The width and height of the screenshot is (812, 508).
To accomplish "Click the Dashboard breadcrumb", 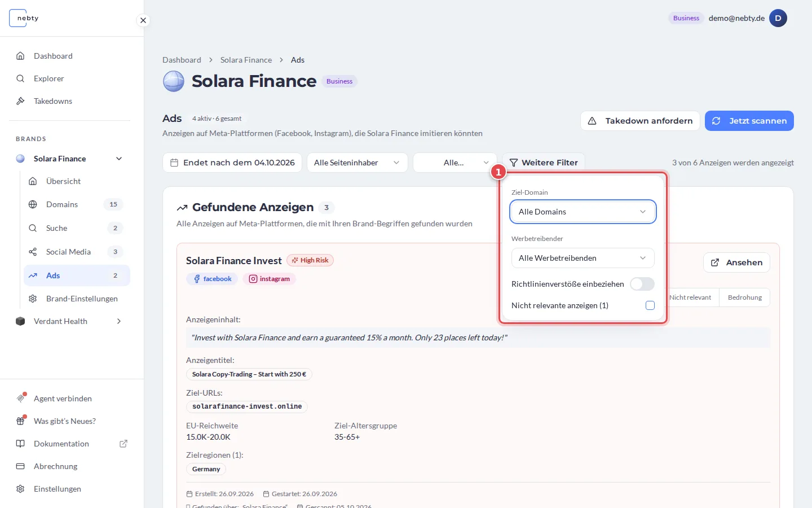I will pos(182,60).
